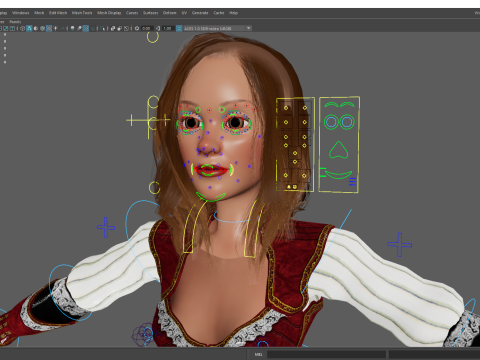Viewport: 480px width, 360px height.
Task: Click the Gamma value field 1.00
Action: click(x=167, y=28)
